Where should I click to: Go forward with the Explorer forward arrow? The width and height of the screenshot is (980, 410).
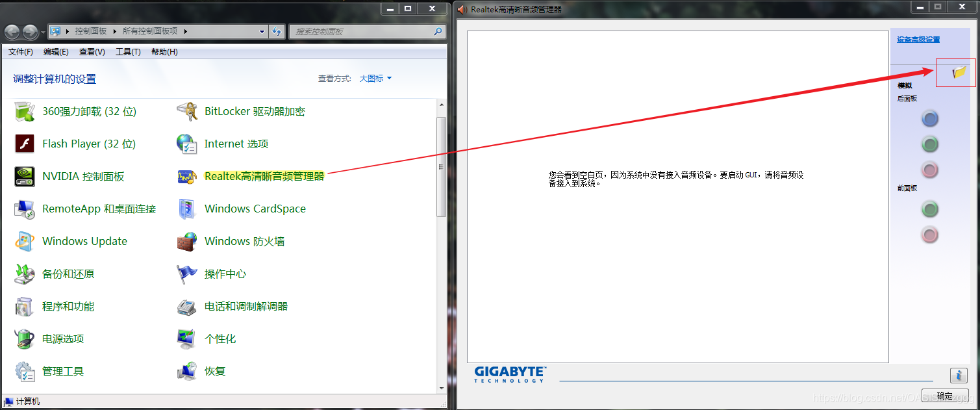(x=31, y=32)
